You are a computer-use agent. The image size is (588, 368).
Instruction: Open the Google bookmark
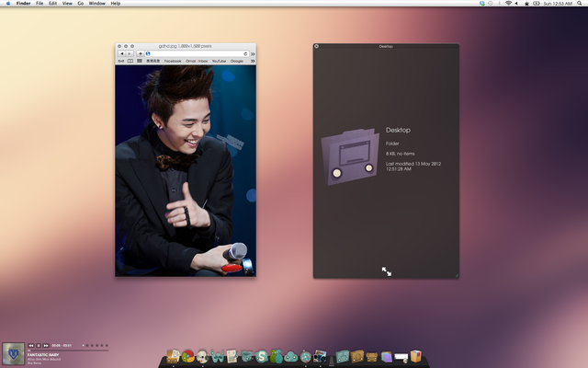(237, 61)
